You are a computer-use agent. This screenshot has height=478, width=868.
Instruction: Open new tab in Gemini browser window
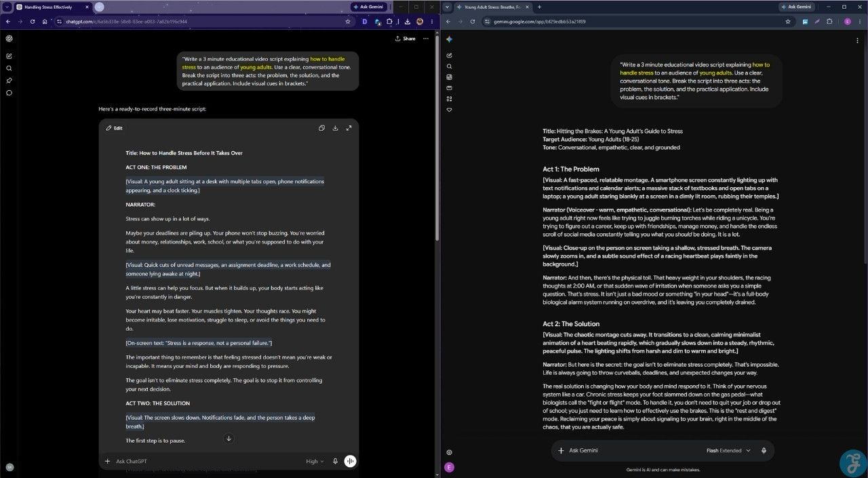coord(539,7)
